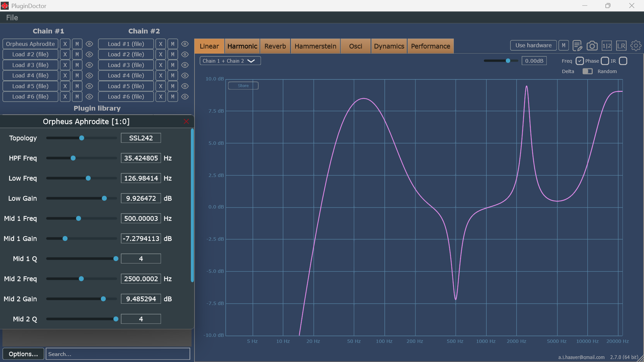Screen dimensions: 644x362
Task: Switch to the Performance tab
Action: [x=431, y=46]
